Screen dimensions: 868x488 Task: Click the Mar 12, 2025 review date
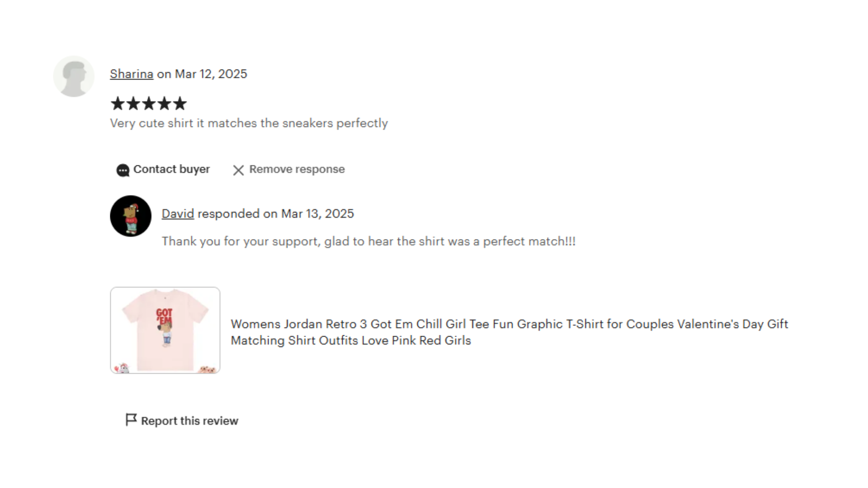click(x=211, y=74)
